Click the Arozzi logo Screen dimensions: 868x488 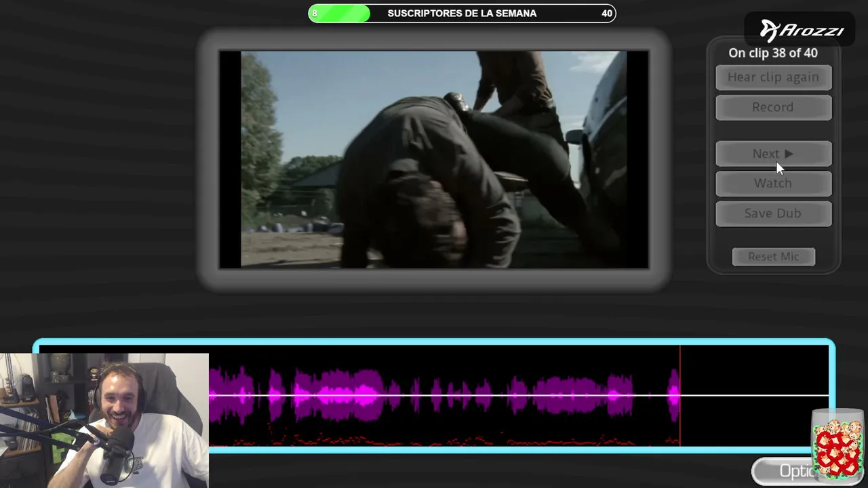802,30
